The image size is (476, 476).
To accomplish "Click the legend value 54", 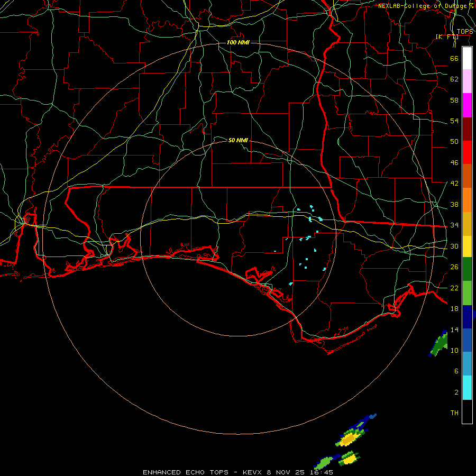I will point(454,121).
